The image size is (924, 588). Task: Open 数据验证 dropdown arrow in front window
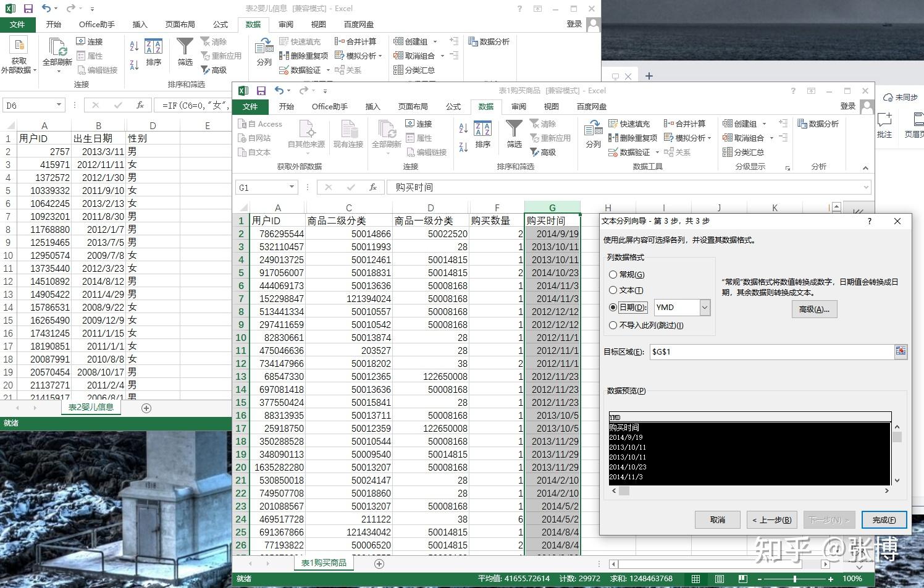click(x=657, y=152)
